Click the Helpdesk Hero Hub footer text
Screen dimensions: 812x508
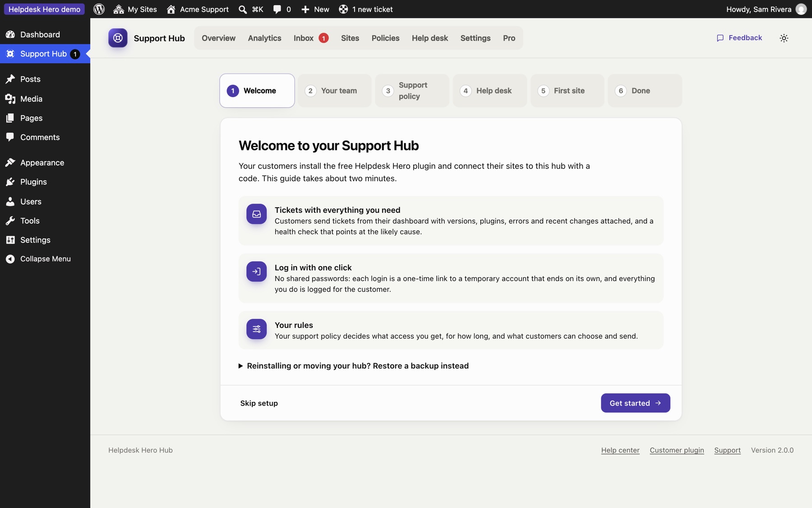(x=140, y=450)
